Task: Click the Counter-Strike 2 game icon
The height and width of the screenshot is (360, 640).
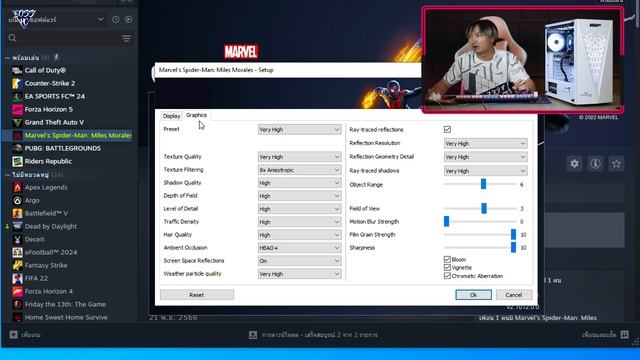Action: (17, 84)
